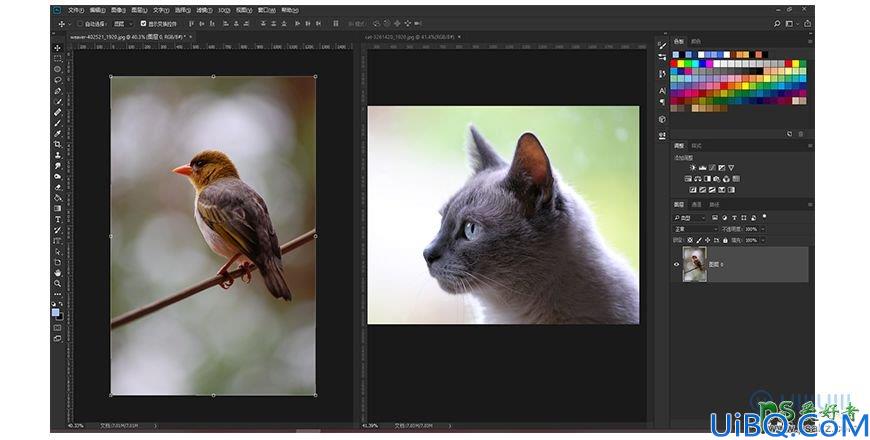Open the auto-select 图层 dropdown
This screenshot has width=870, height=440.
click(123, 24)
